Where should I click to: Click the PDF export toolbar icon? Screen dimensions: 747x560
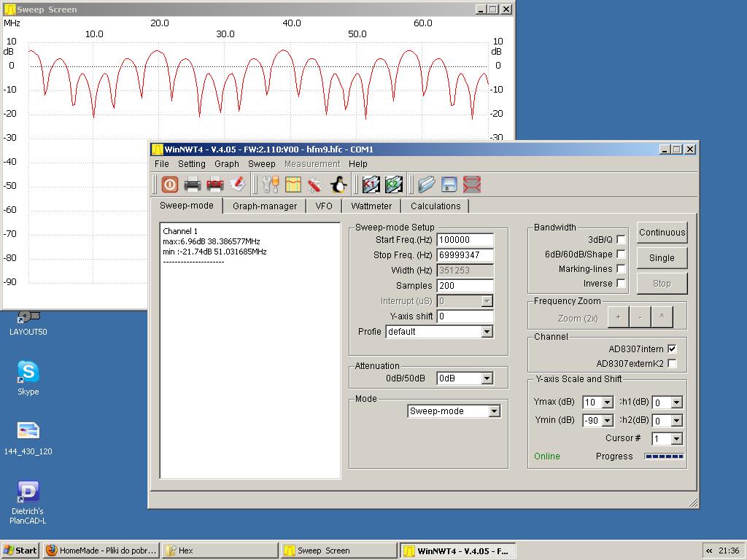[215, 184]
